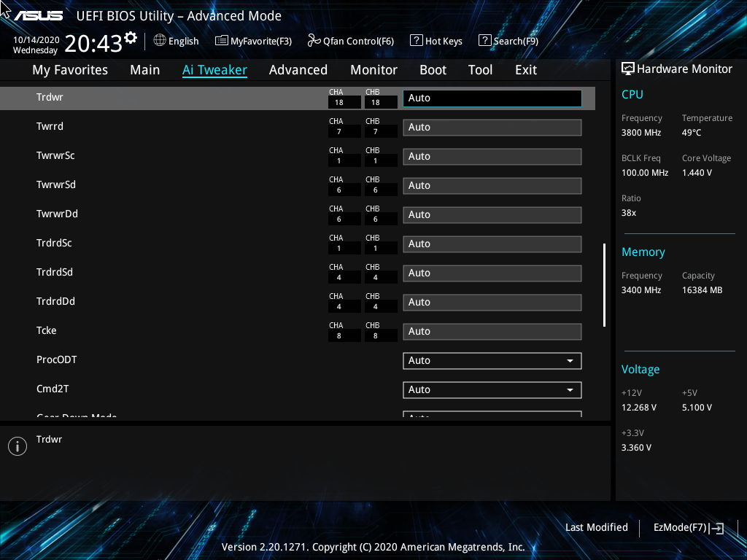Switch to the Main tab

tap(145, 70)
